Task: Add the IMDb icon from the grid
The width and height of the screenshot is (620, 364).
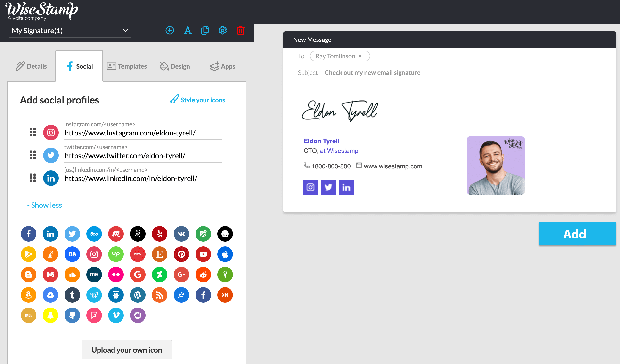Action: tap(29, 315)
